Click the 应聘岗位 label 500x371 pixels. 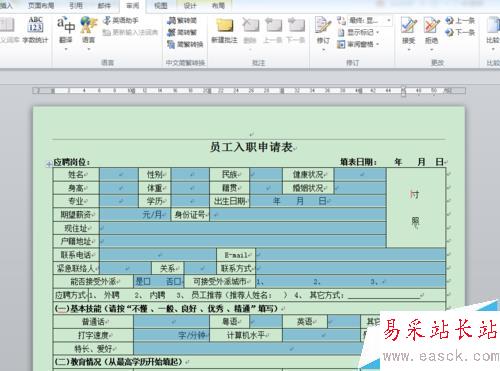click(71, 162)
